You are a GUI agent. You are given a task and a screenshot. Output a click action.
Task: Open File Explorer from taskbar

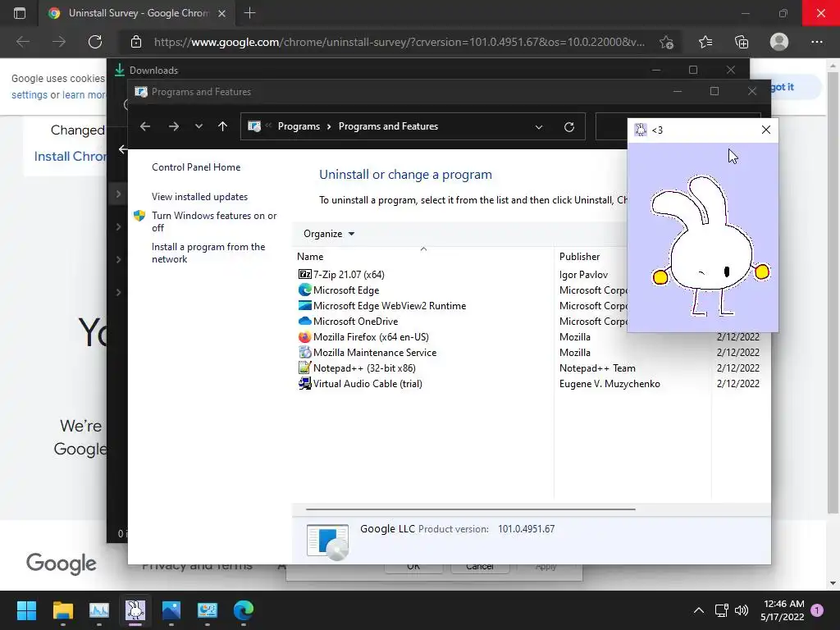62,610
